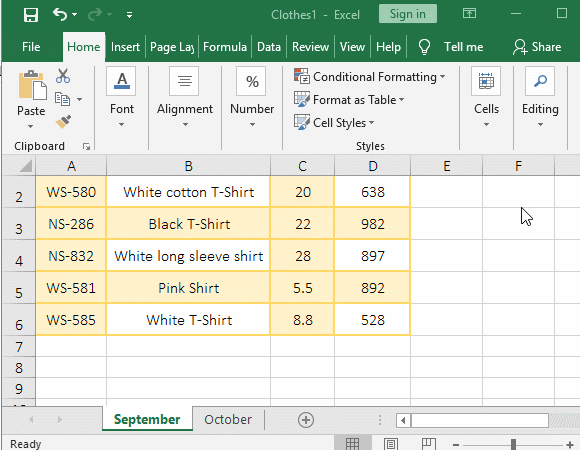Click the Format Painter brush icon
The image size is (580, 450).
point(63,122)
